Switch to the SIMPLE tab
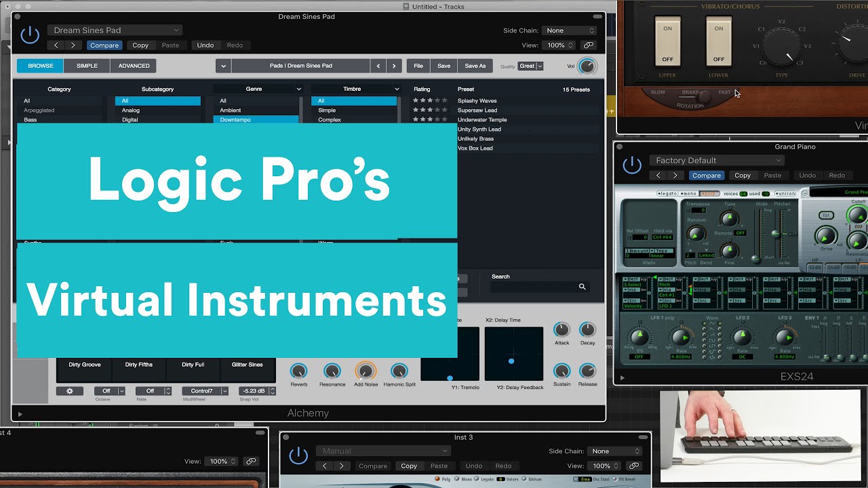Image resolution: width=868 pixels, height=488 pixels. point(87,66)
